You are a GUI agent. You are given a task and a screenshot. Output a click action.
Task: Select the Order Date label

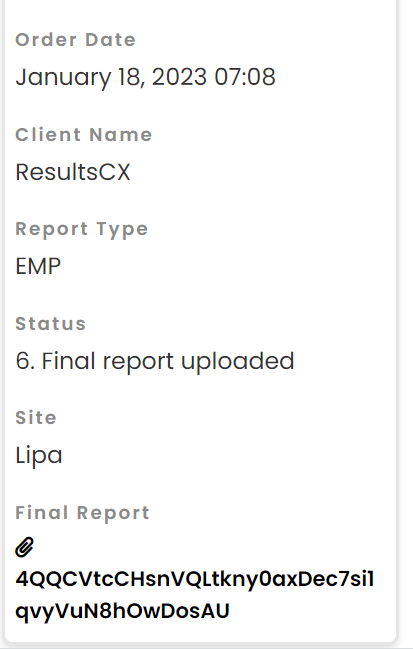pos(76,40)
